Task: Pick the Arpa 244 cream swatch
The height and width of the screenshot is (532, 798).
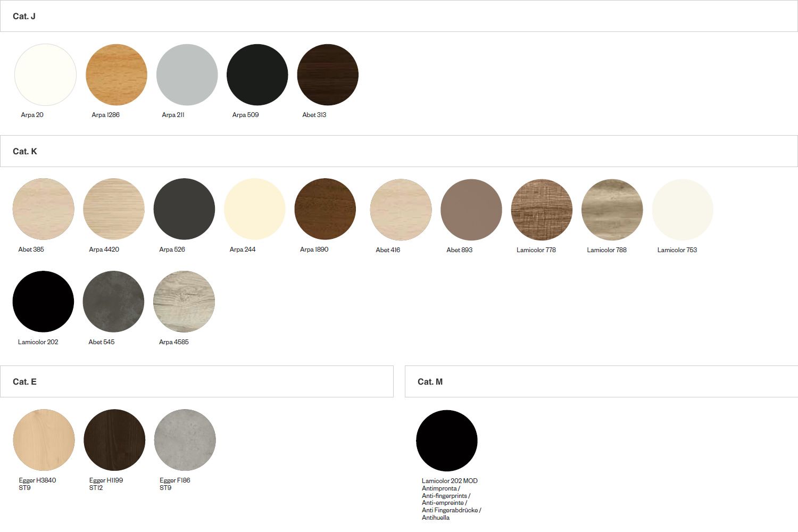Action: point(254,209)
